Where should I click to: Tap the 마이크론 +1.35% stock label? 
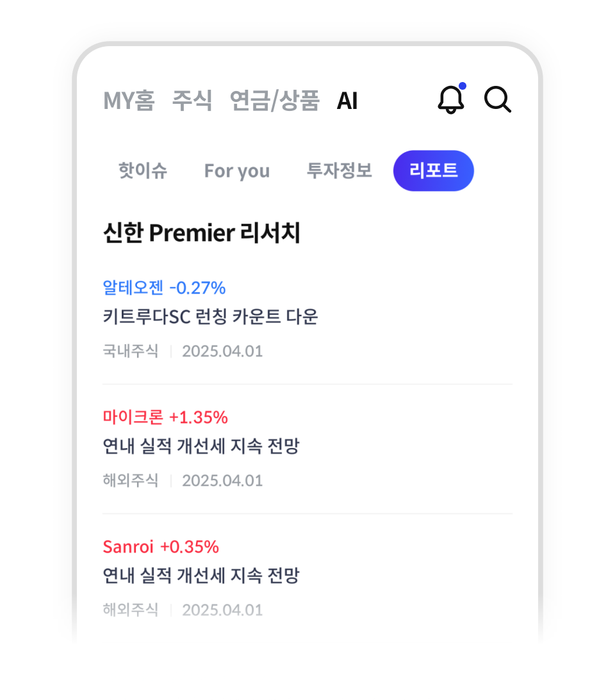coord(165,417)
